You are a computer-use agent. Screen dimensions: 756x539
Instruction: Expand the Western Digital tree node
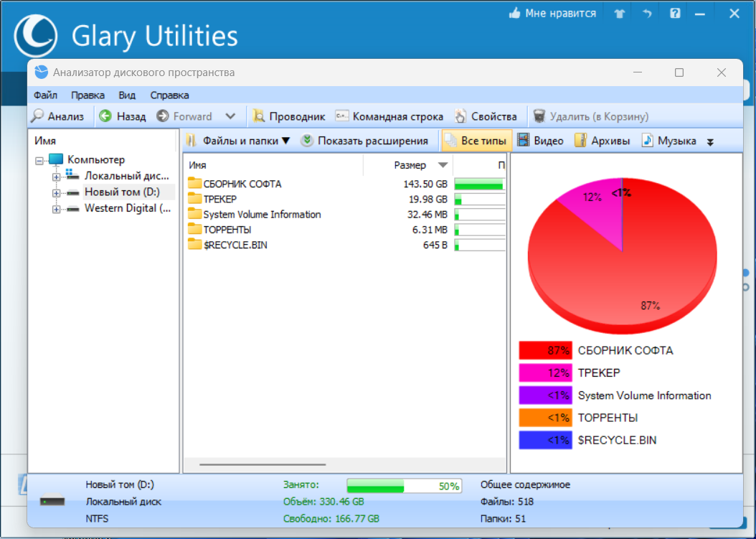pyautogui.click(x=57, y=209)
